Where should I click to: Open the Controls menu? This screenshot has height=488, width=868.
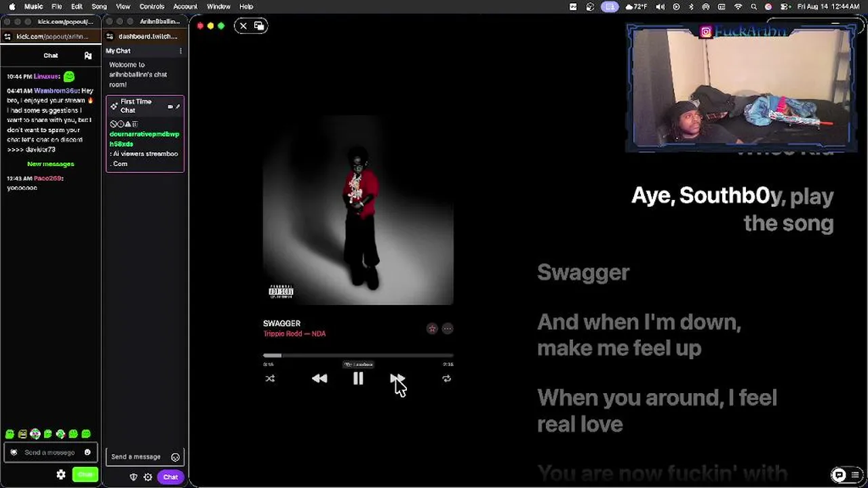tap(152, 7)
